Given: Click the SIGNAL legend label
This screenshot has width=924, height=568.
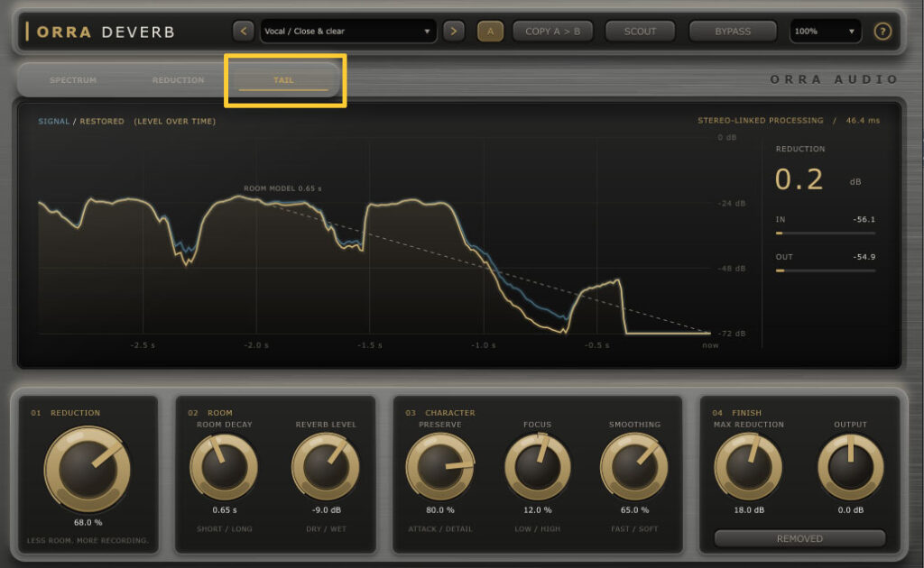Looking at the screenshot, I should (53, 121).
